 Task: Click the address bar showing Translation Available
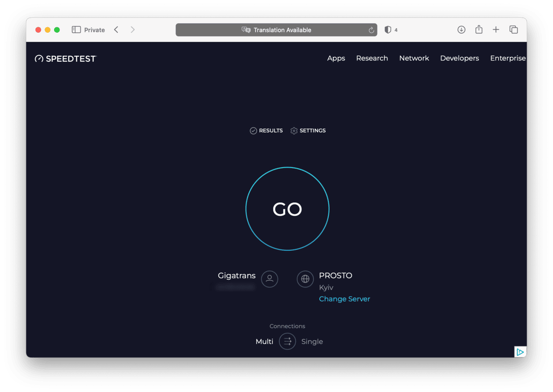[x=276, y=30]
